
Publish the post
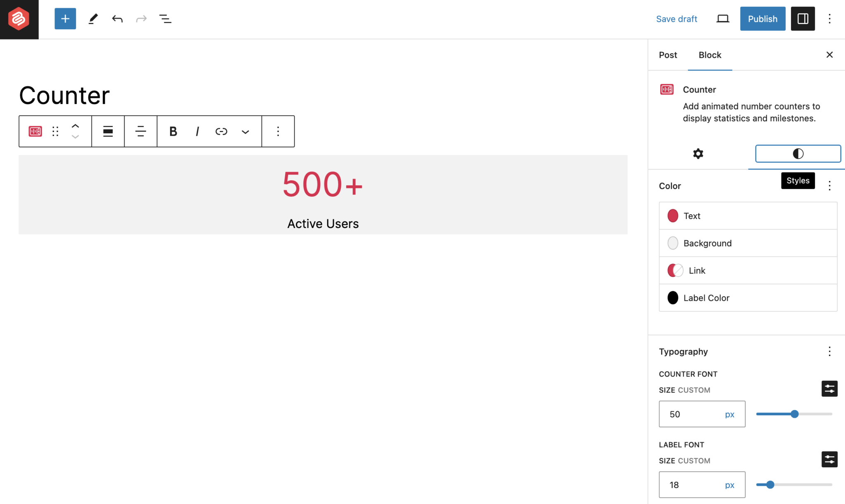point(762,19)
